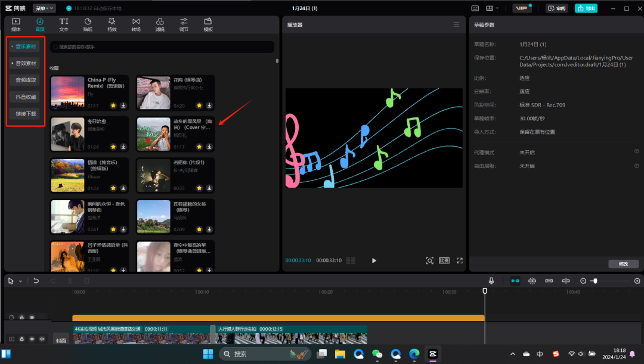
Task: Open the 文本 (Text) tab
Action: pos(64,24)
